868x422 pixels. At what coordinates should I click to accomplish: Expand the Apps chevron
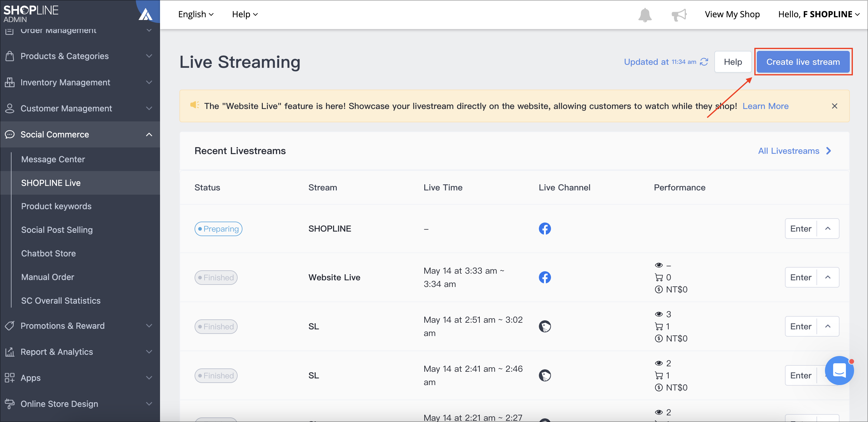pyautogui.click(x=149, y=377)
